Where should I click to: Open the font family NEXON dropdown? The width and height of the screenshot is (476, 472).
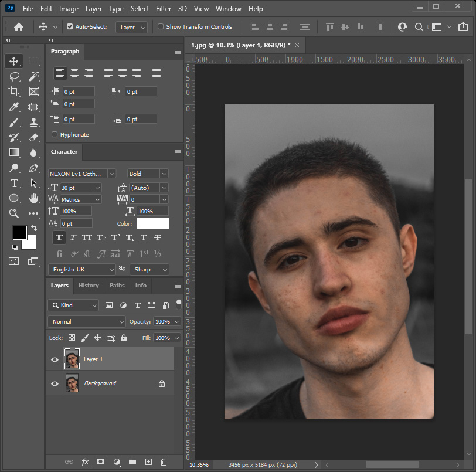[81, 174]
